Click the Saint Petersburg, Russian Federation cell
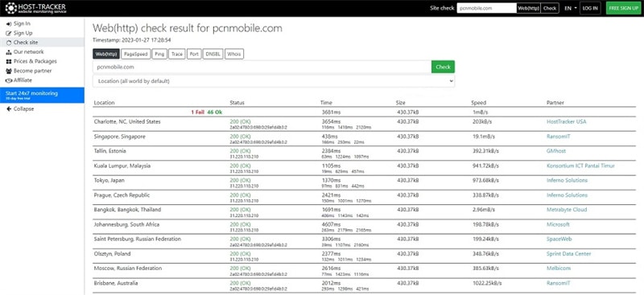The image size is (644, 295). tap(137, 240)
